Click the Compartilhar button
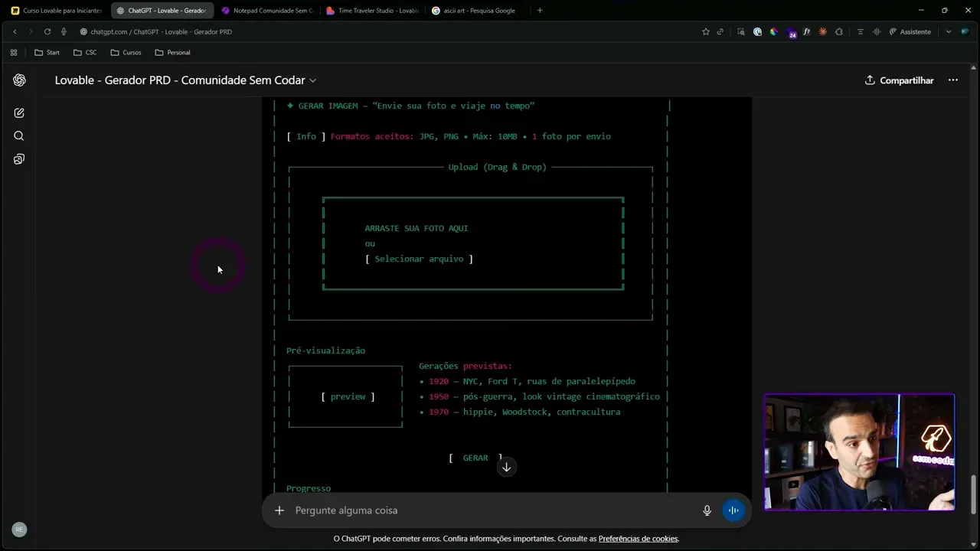This screenshot has height=551, width=980. point(899,80)
